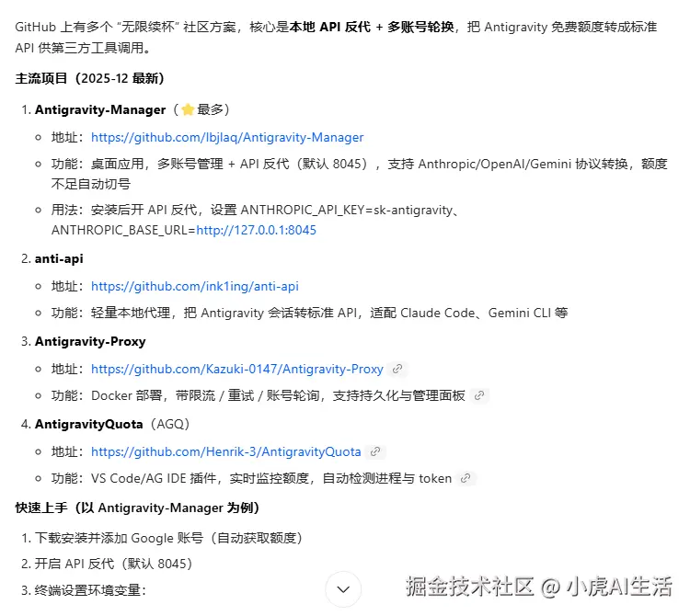
Task: Click citation link icon after 管理面板 text
Action: [x=479, y=395]
